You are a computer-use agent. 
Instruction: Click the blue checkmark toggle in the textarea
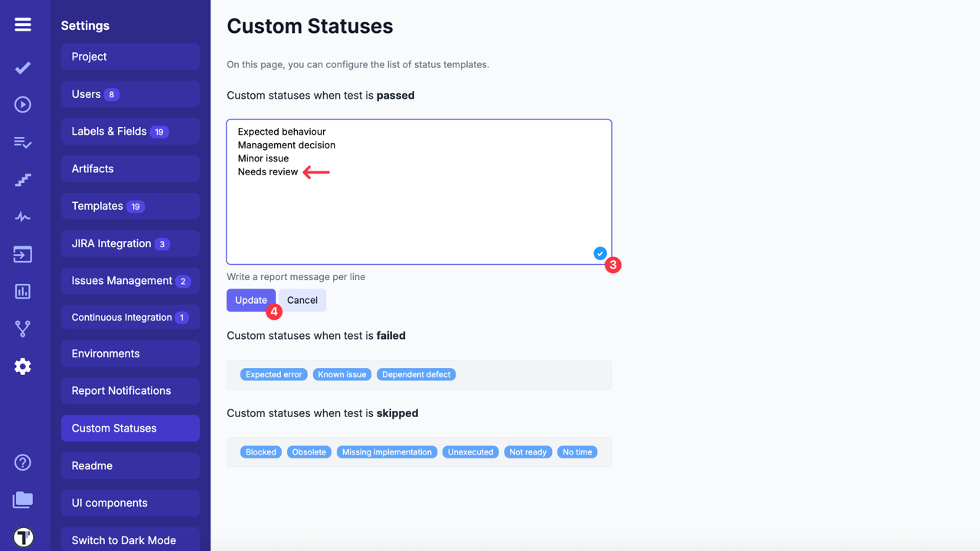pyautogui.click(x=599, y=253)
